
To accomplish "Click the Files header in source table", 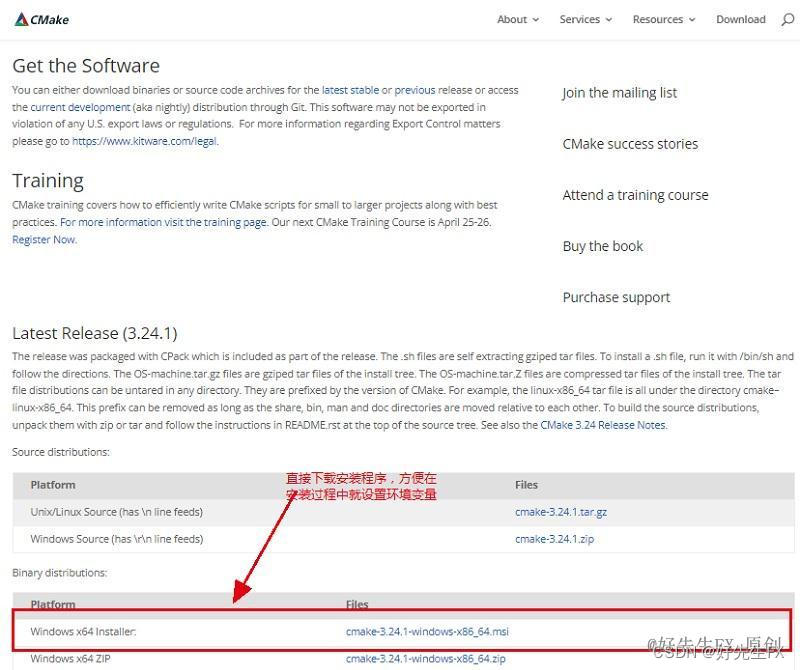I will pos(526,485).
